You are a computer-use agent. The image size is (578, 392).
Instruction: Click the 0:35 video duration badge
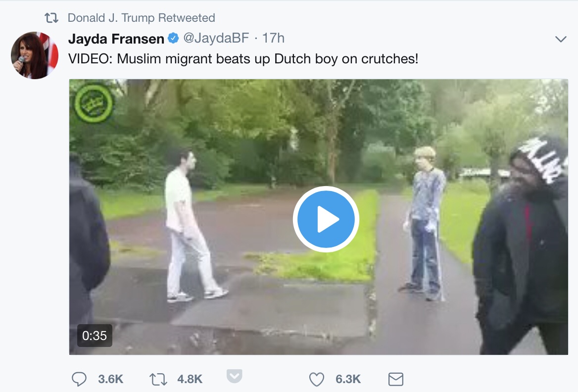coord(95,336)
